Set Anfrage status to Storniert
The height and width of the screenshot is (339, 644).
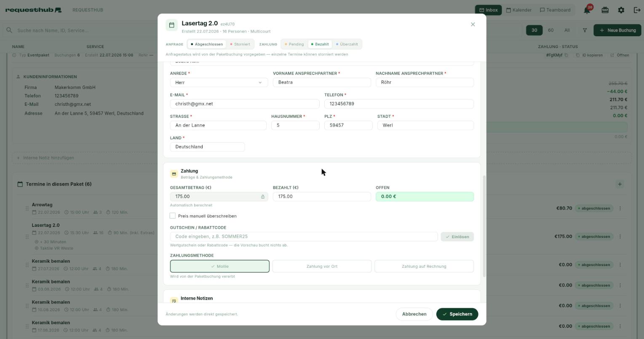(x=240, y=44)
